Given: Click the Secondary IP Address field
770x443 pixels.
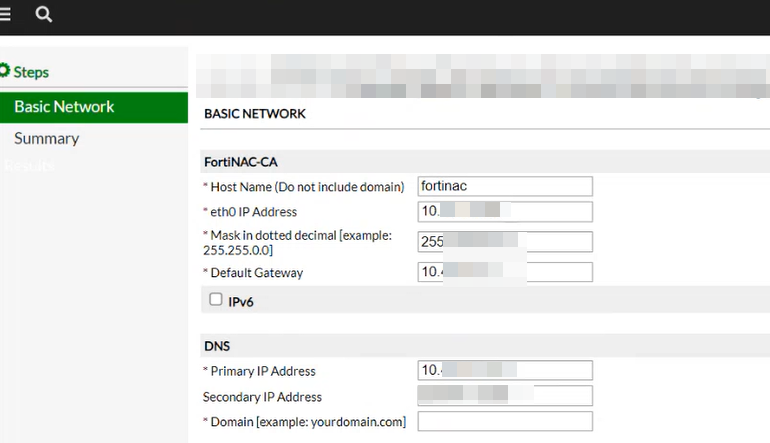Looking at the screenshot, I should point(505,395).
